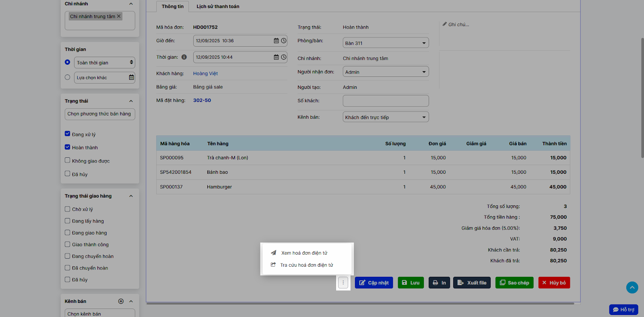Tick the Đang chuyển hoàn checkbox
The image size is (644, 317).
tap(68, 256)
